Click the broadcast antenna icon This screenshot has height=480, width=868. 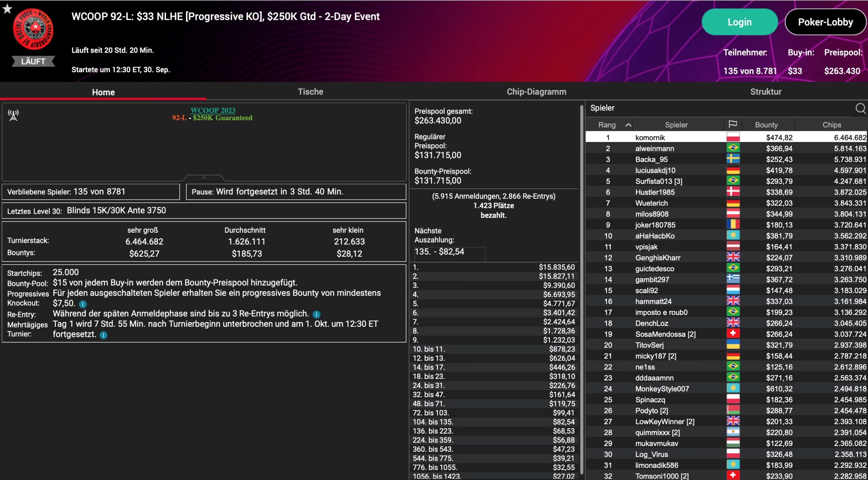pos(14,115)
